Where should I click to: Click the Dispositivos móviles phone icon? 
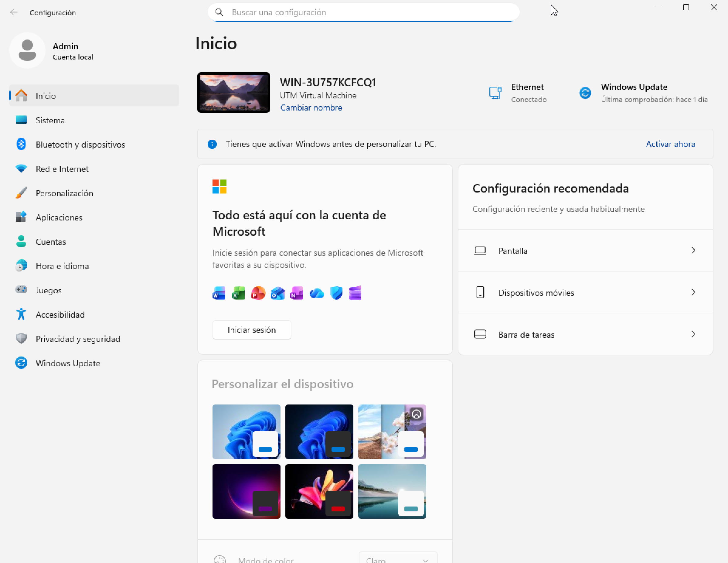click(480, 292)
